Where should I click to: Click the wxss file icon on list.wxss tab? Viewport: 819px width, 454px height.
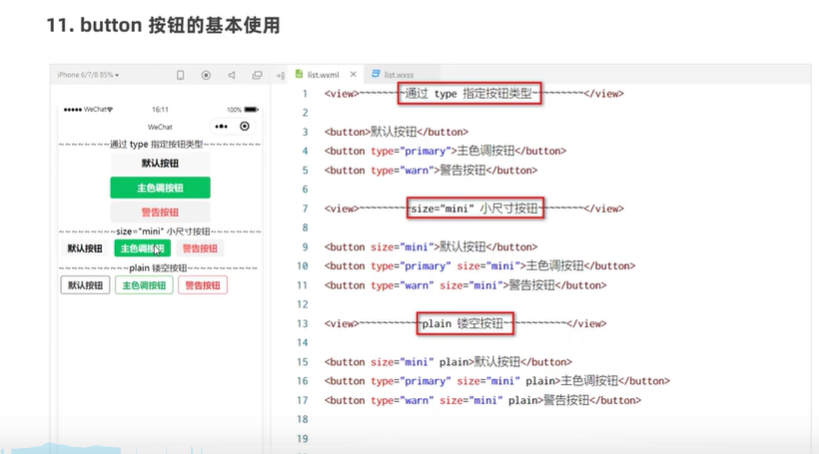pyautogui.click(x=376, y=74)
